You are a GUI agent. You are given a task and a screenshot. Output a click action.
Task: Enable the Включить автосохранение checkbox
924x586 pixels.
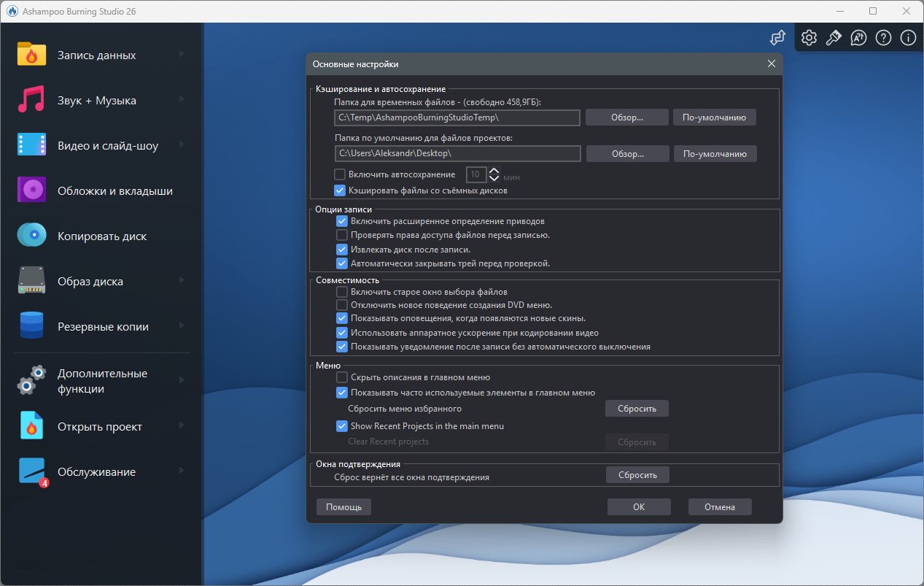(339, 174)
